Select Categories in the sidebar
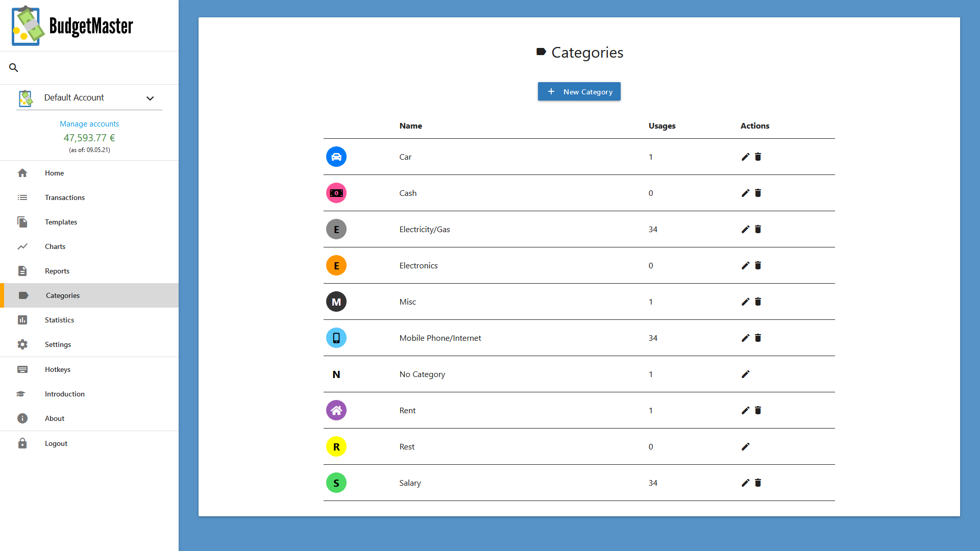 pos(89,295)
